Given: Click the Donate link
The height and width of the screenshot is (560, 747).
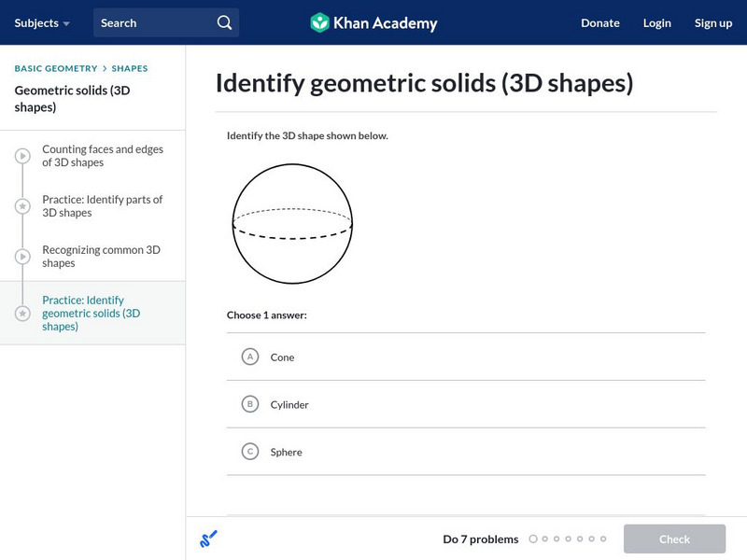Looking at the screenshot, I should [x=599, y=22].
